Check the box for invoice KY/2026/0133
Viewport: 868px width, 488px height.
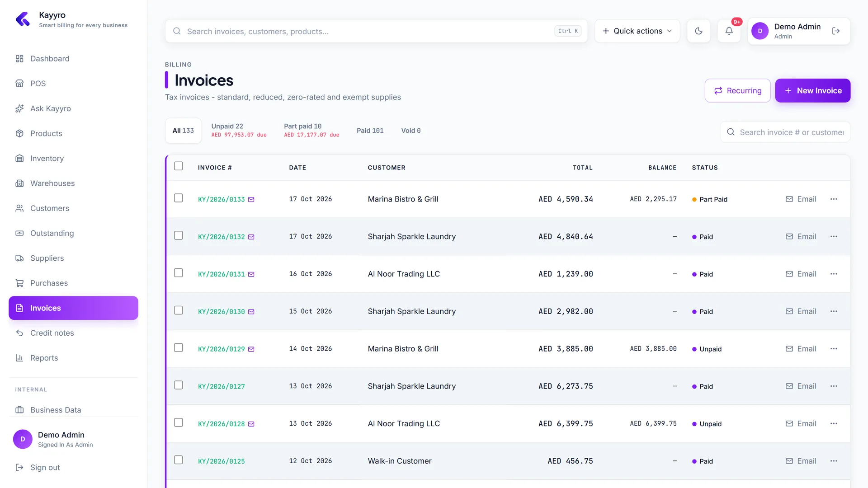point(179,198)
